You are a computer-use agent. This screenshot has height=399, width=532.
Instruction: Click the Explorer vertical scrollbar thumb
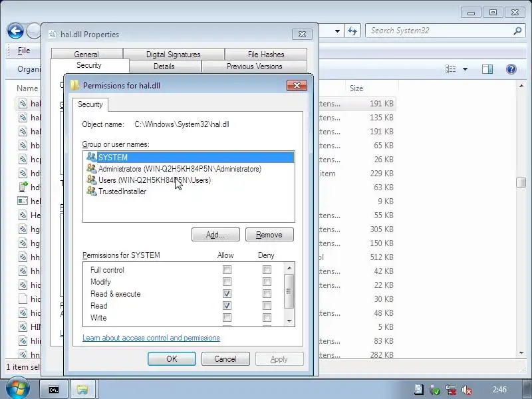(x=521, y=182)
